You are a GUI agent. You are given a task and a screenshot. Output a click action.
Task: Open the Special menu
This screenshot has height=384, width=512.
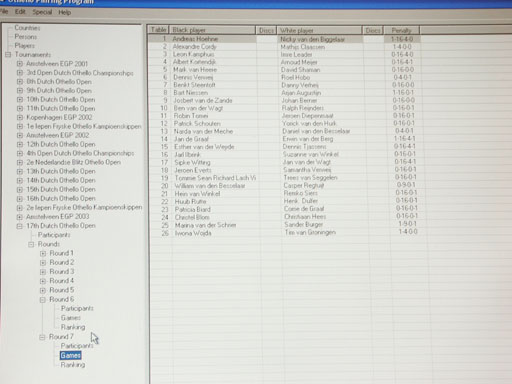42,12
